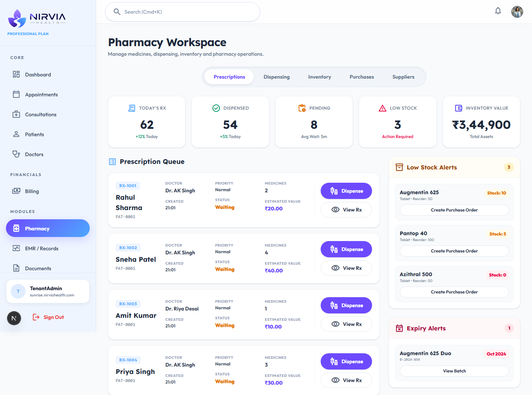Click the Inventory Value wallet icon
The height and width of the screenshot is (395, 532).
(458, 108)
